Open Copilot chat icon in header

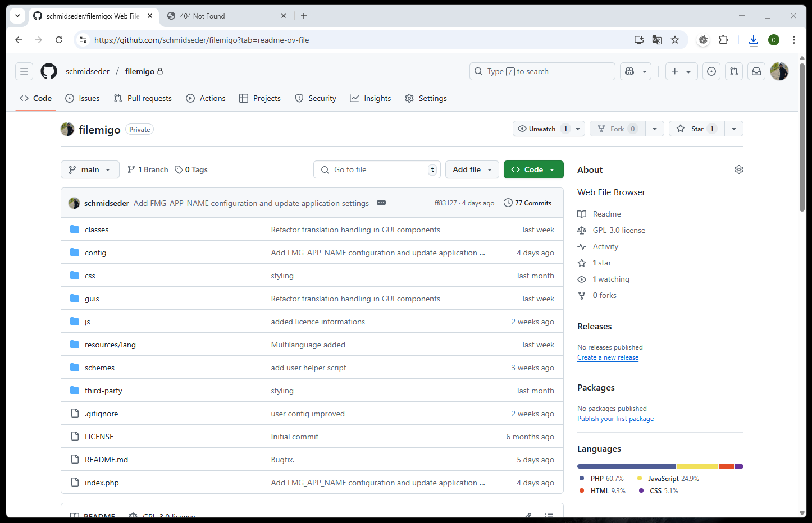629,71
